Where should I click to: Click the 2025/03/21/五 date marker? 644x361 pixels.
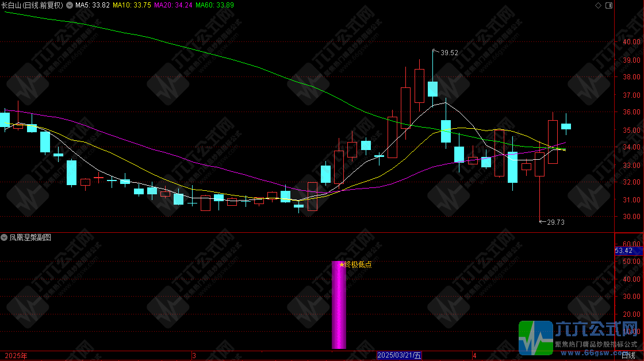click(x=399, y=356)
